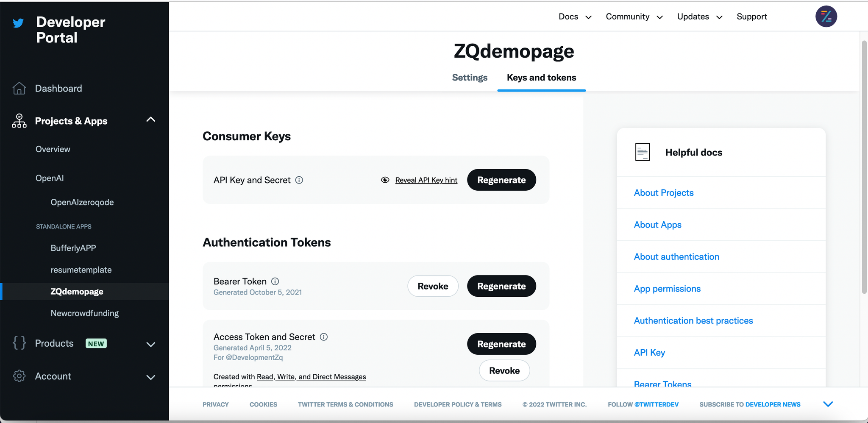Viewport: 868px width, 423px height.
Task: Click the Products curly braces icon
Action: tap(19, 343)
